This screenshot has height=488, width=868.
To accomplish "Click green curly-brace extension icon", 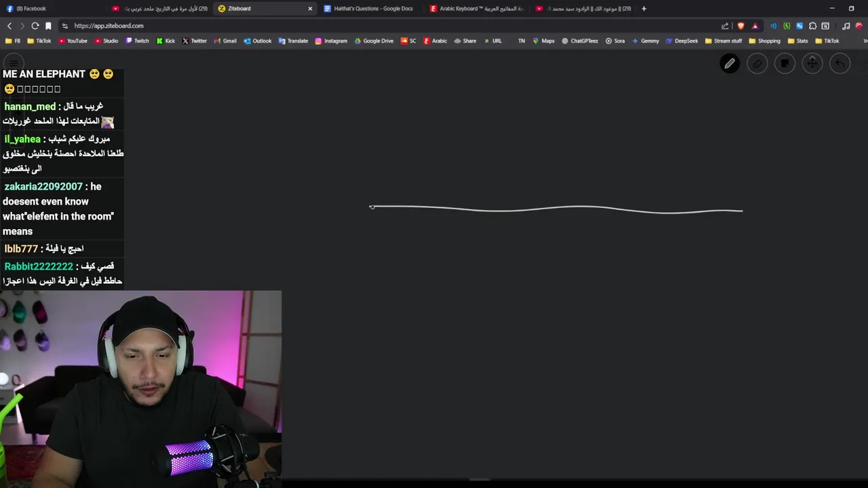I will coord(787,26).
